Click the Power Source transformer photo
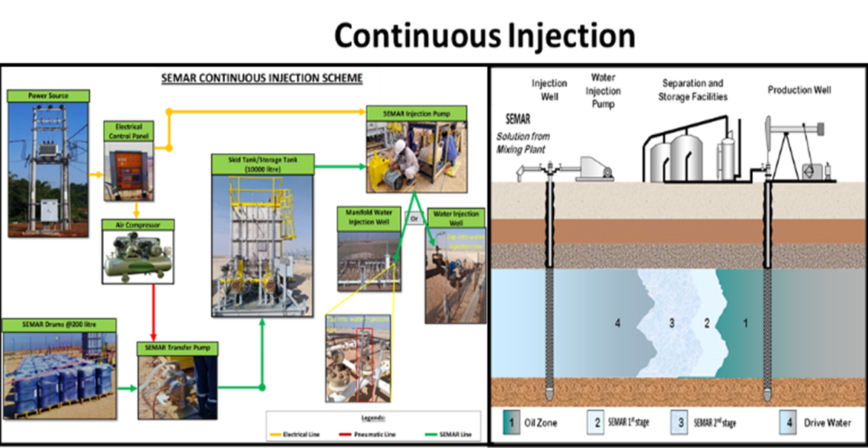The width and height of the screenshot is (868, 448). 48,169
